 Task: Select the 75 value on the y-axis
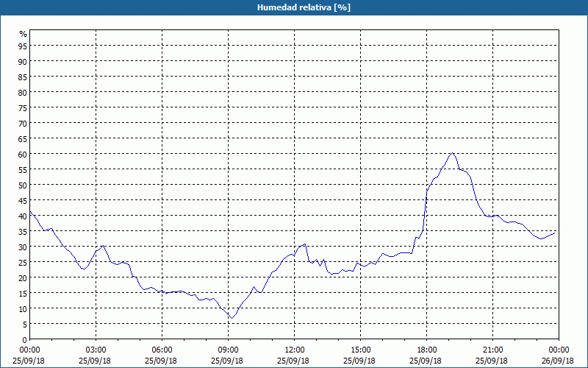click(x=23, y=107)
